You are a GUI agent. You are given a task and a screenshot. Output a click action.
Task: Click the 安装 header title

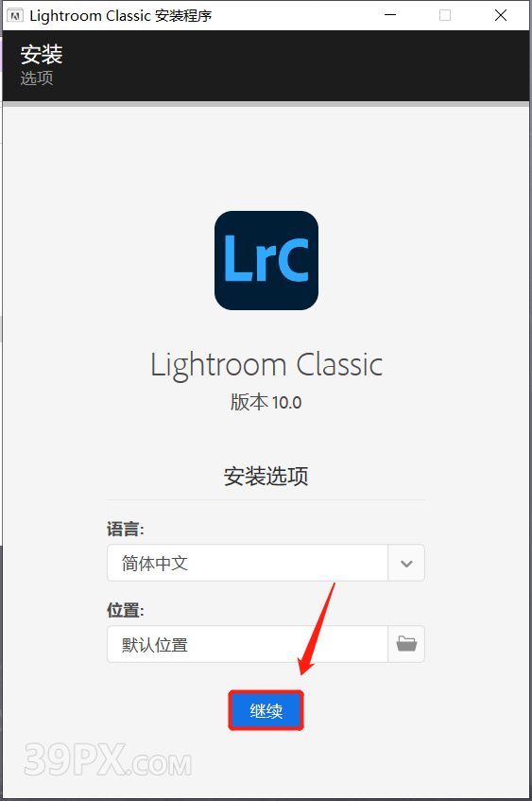pos(42,54)
